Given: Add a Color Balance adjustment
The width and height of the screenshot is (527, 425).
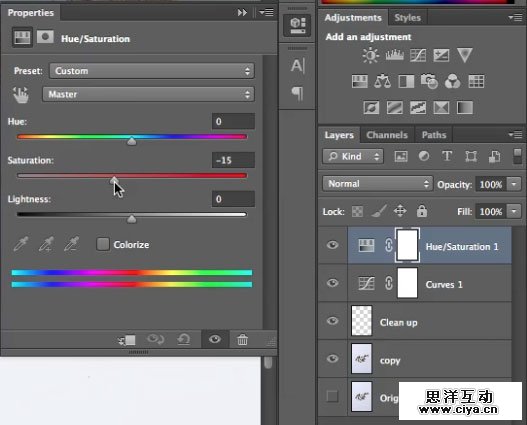Looking at the screenshot, I should [382, 82].
